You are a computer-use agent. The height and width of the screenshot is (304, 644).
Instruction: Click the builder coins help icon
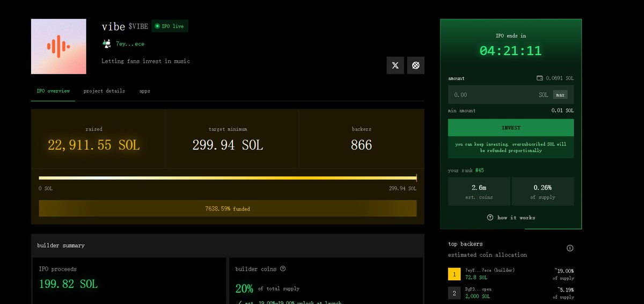click(x=283, y=269)
